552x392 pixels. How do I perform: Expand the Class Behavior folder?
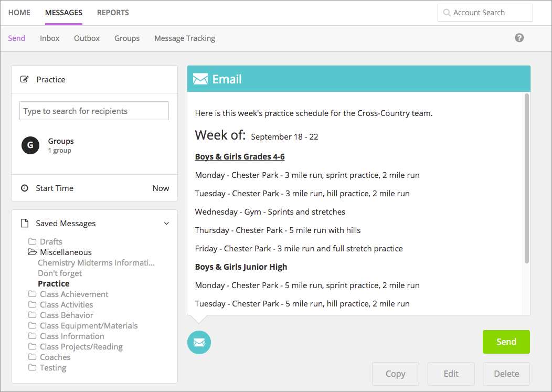coord(67,315)
